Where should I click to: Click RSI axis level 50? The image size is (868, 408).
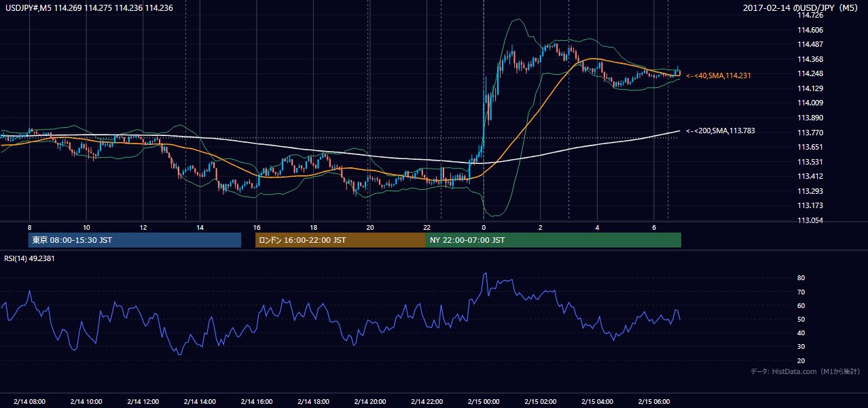tap(801, 319)
